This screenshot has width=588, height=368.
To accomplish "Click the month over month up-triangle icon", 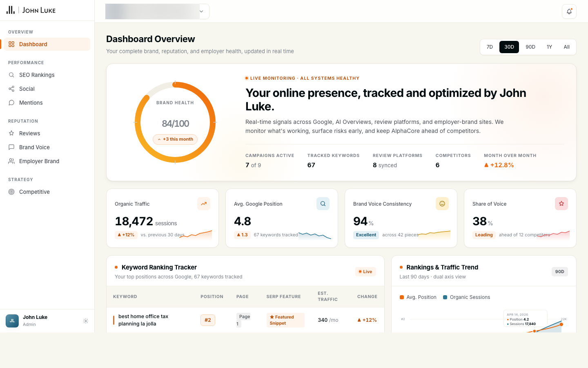I will 486,165.
